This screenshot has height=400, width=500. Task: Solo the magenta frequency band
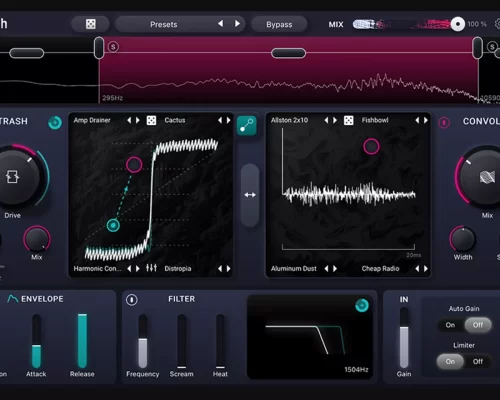[113, 47]
